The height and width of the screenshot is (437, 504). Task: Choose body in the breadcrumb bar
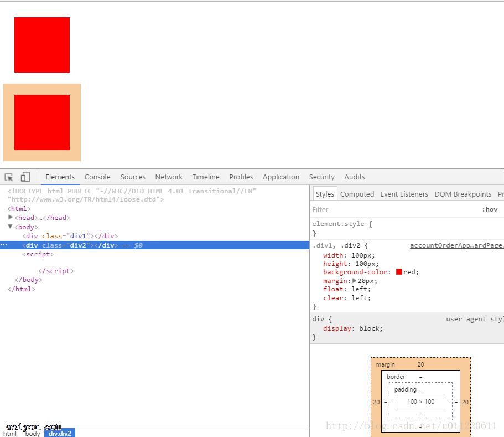pos(33,434)
